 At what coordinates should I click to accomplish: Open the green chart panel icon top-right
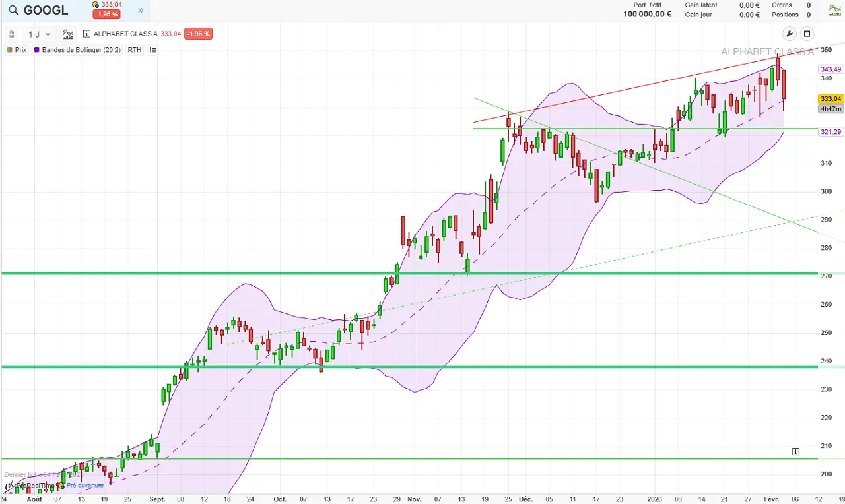[835, 10]
